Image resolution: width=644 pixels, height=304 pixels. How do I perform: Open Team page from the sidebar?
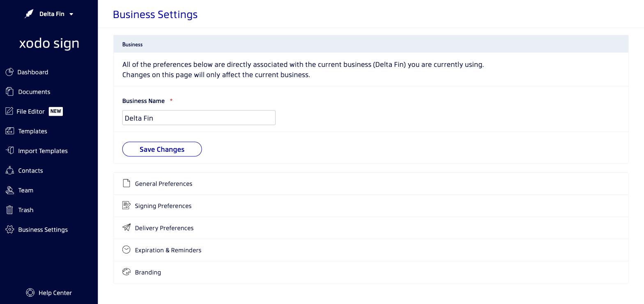click(x=25, y=190)
